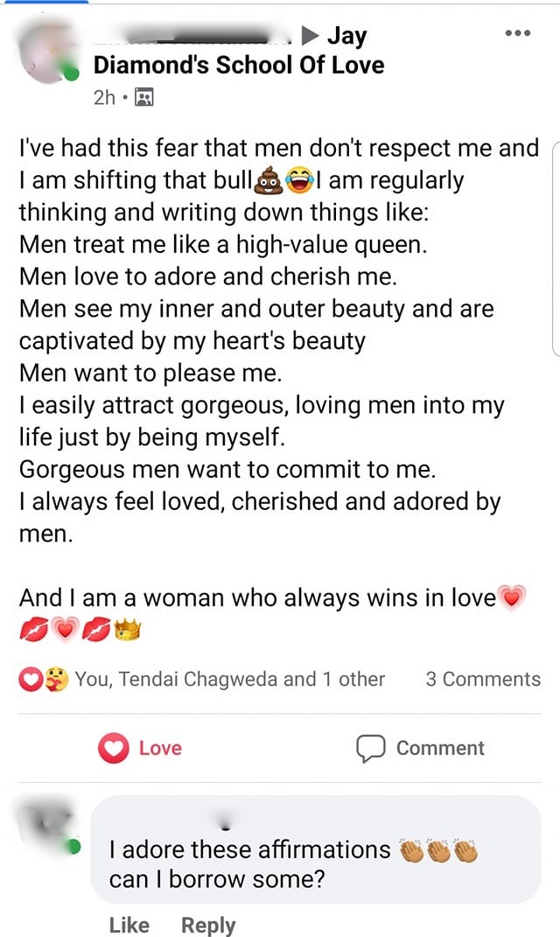This screenshot has height=937, width=560.
Task: View who reacted: You, Tendai Chagweda and 1 other
Action: [x=229, y=680]
